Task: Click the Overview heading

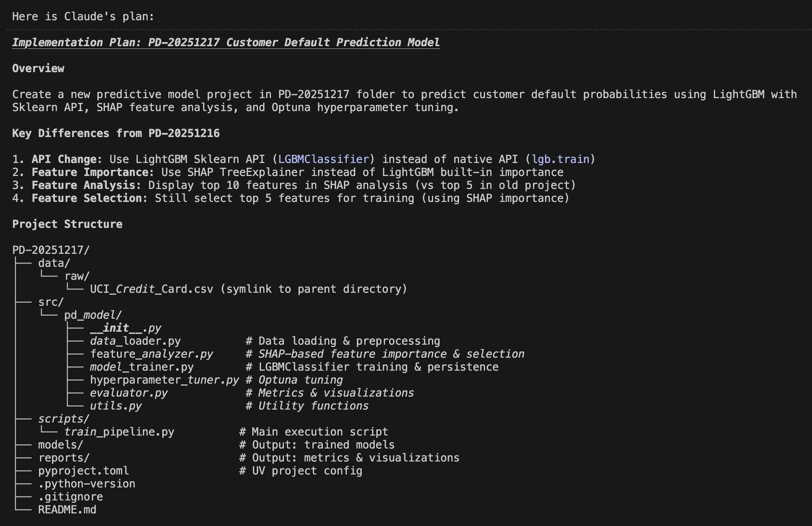Action: 38,68
